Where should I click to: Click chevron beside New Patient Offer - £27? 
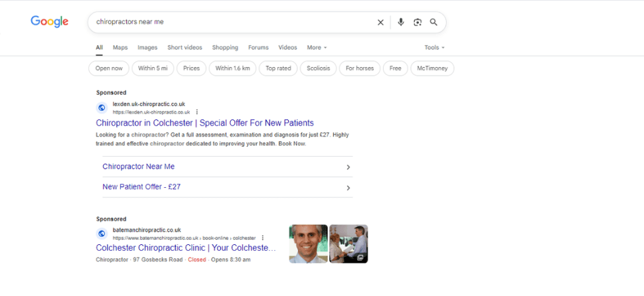(x=348, y=188)
